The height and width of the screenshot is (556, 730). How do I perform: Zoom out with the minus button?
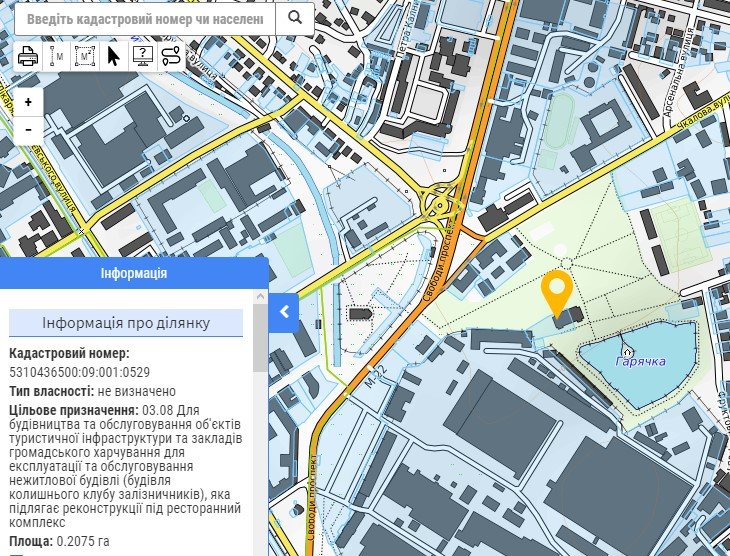pyautogui.click(x=28, y=129)
